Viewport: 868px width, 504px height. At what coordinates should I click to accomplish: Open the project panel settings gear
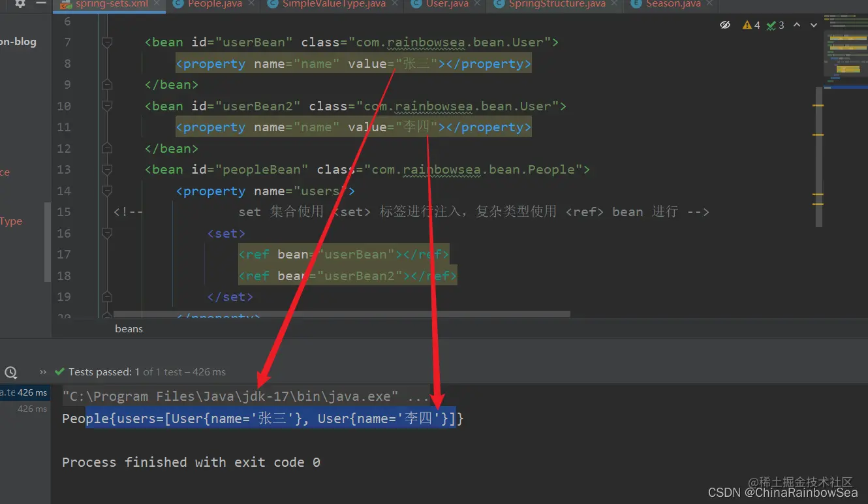click(x=20, y=4)
